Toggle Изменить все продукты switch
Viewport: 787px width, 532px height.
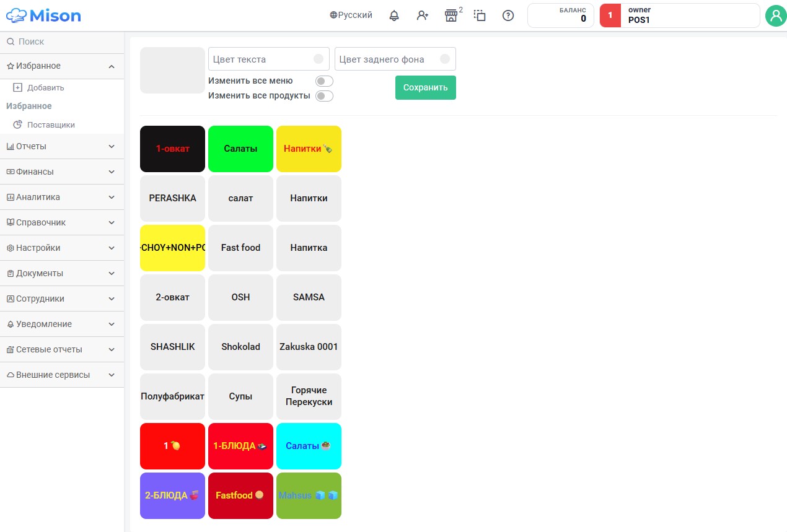click(324, 96)
